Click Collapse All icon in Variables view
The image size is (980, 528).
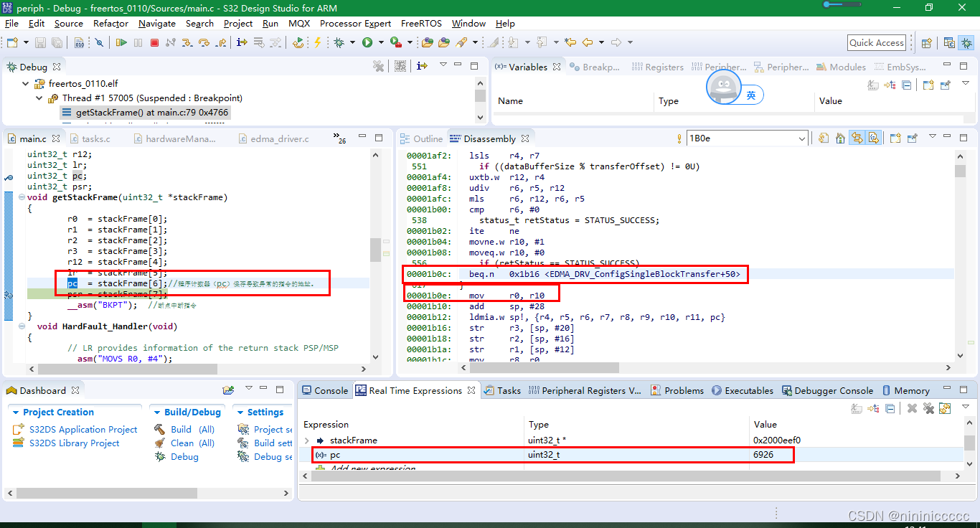[x=906, y=85]
